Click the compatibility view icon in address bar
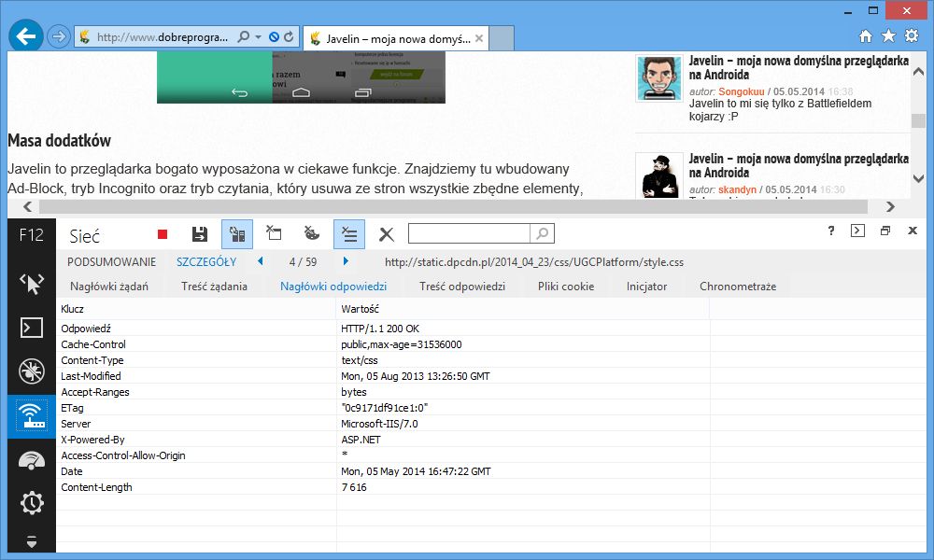 (x=274, y=37)
